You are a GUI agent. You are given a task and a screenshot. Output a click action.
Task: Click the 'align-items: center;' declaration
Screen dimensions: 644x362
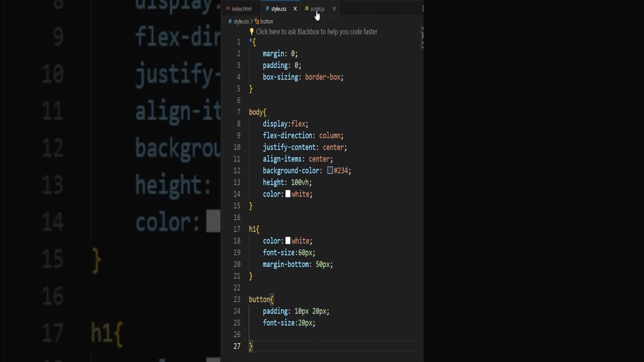(298, 159)
